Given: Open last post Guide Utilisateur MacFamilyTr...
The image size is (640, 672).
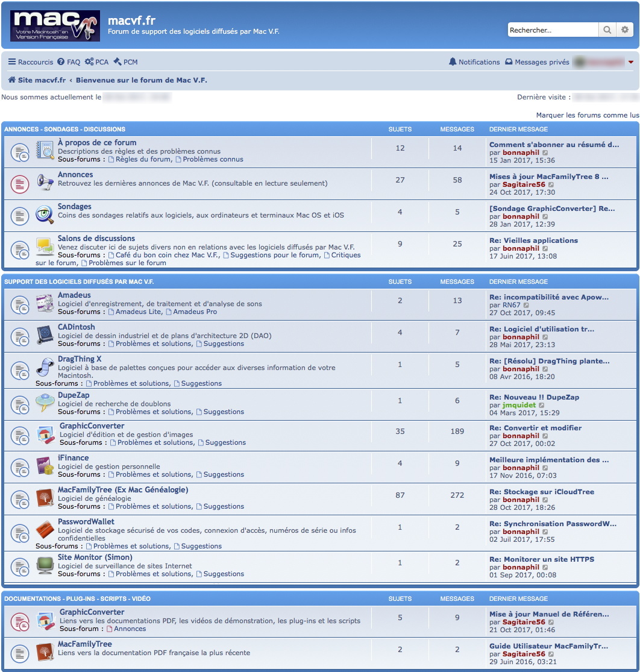Looking at the screenshot, I should [x=548, y=646].
